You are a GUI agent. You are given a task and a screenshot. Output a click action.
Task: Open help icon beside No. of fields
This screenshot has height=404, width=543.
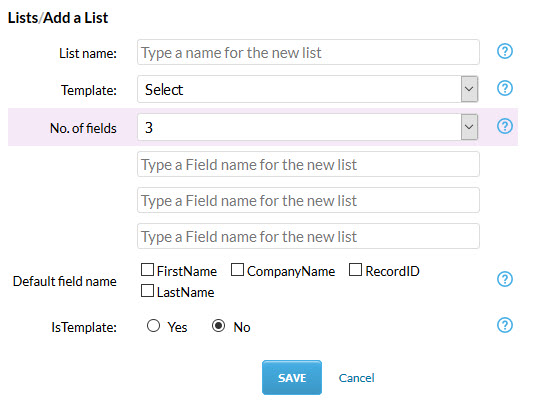click(505, 126)
